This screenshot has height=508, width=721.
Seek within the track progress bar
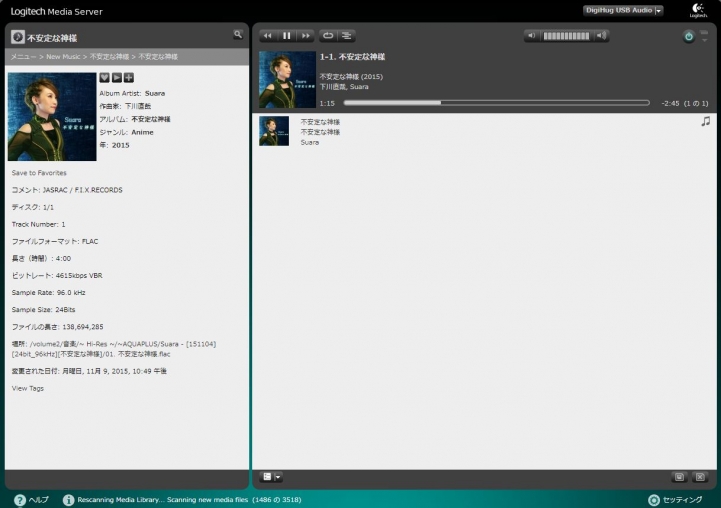pos(497,103)
